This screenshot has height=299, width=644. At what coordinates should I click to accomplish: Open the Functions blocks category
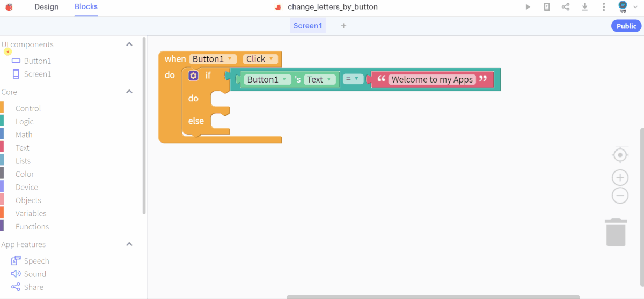(32, 227)
